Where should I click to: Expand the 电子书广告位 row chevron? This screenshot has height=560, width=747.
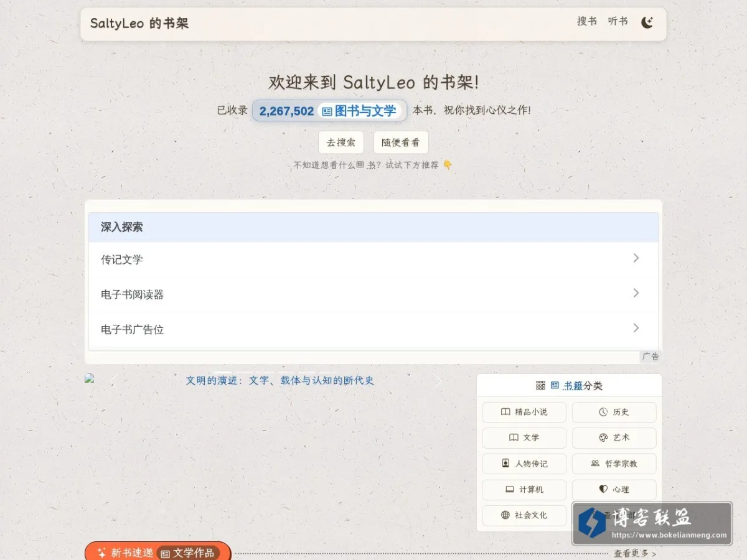[x=636, y=328]
